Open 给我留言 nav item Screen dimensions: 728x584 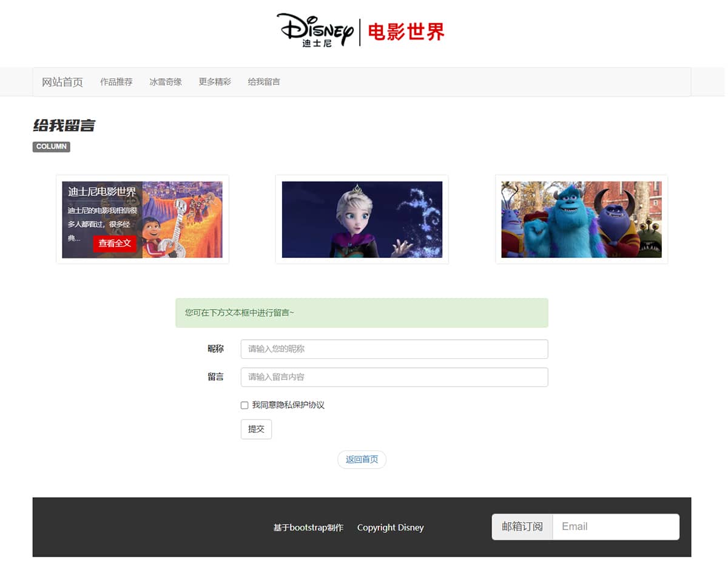(264, 82)
